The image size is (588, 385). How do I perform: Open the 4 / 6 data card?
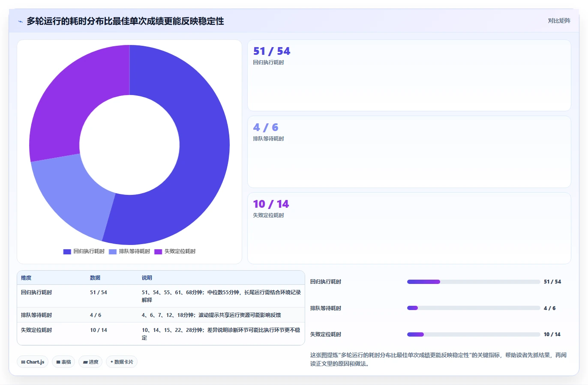pos(409,152)
